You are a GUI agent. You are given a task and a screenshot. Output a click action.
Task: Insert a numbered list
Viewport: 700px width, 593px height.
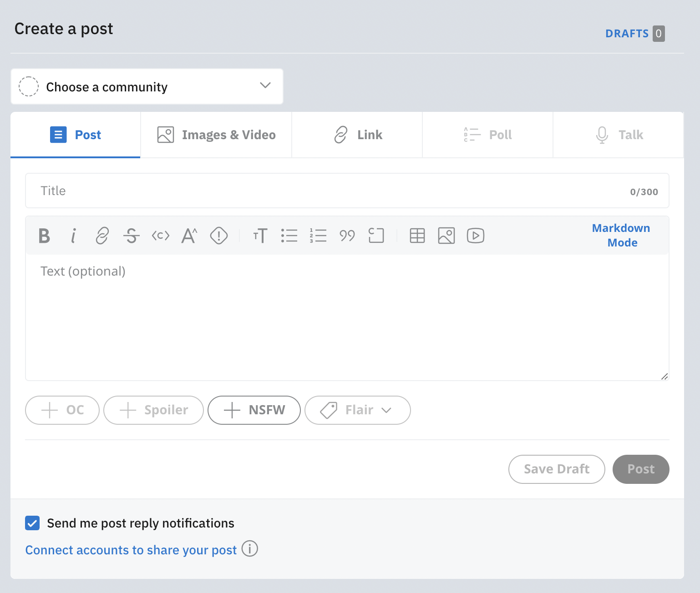pos(319,236)
